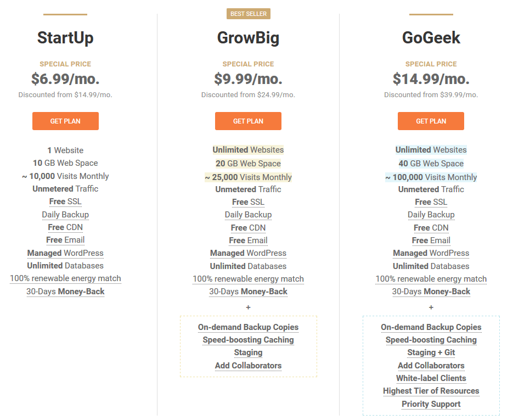This screenshot has height=420, width=513.
Task: Click Unlimited Databases in GoGeek column
Action: coord(431,266)
